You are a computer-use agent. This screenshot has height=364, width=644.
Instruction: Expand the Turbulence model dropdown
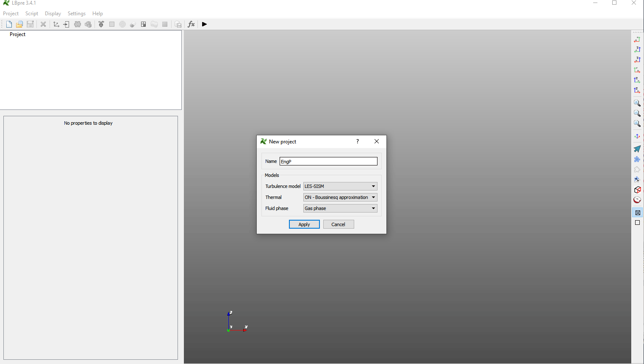point(340,186)
